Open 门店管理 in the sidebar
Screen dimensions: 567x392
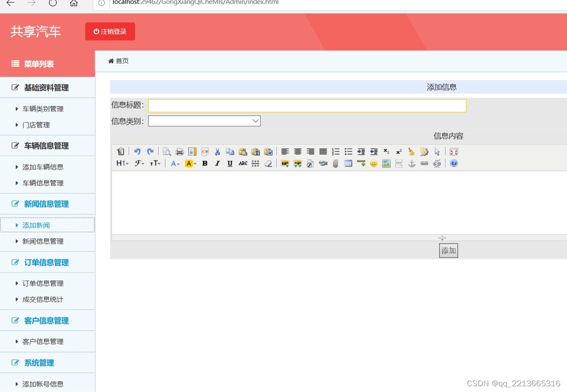(36, 125)
